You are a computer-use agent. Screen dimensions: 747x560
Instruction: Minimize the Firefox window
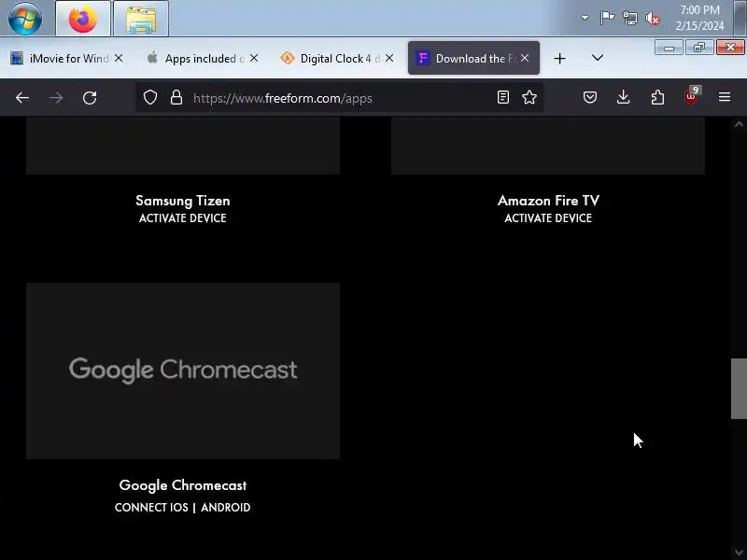coord(669,48)
